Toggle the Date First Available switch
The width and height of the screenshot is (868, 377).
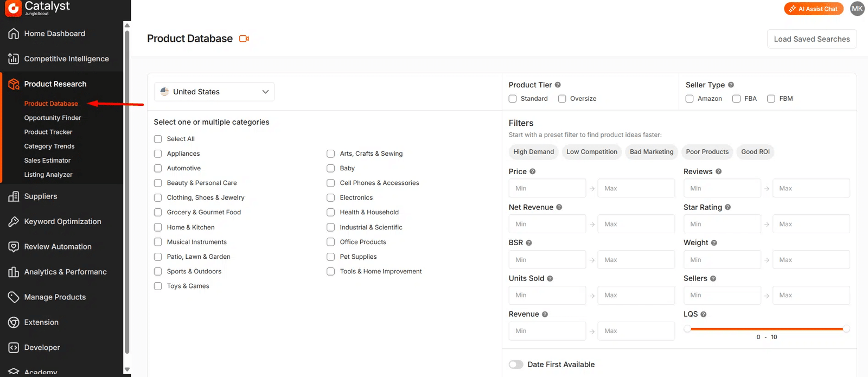coord(516,365)
